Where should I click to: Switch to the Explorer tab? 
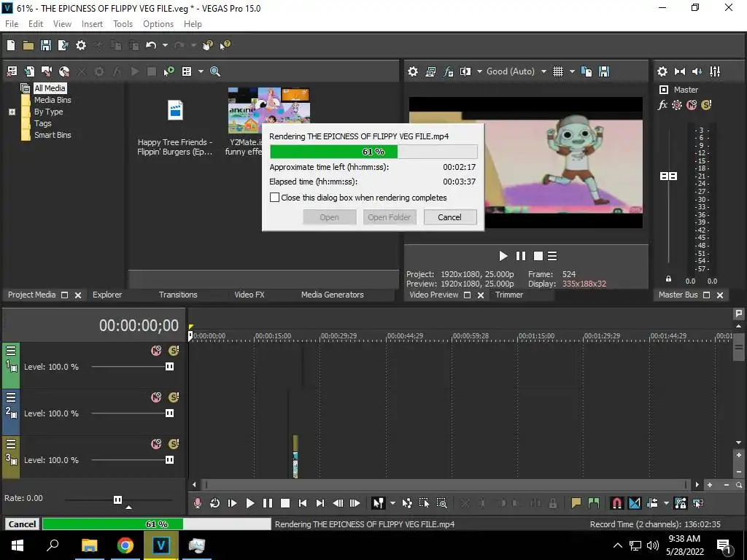pos(107,295)
